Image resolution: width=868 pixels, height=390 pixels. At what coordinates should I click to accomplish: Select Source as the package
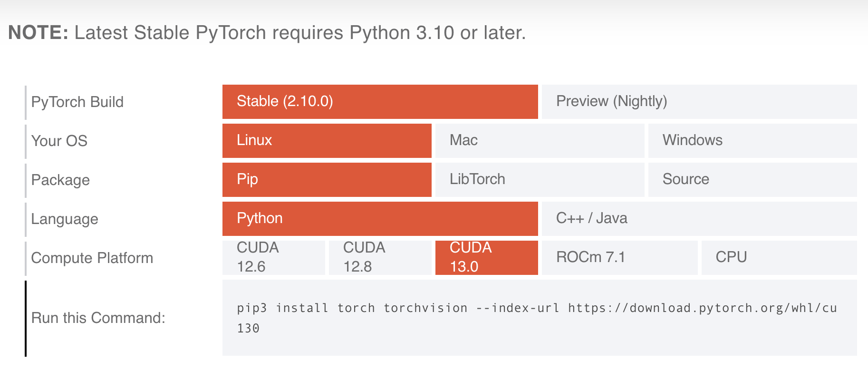click(x=686, y=179)
